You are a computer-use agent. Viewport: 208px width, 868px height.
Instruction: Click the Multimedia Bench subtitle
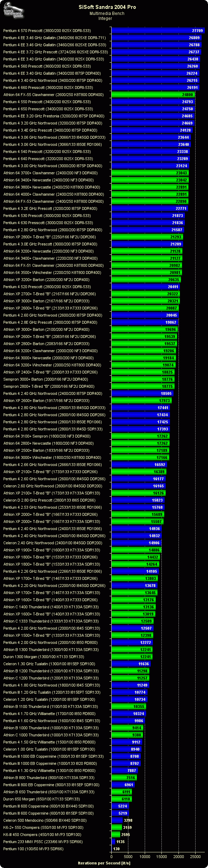[x=107, y=14]
